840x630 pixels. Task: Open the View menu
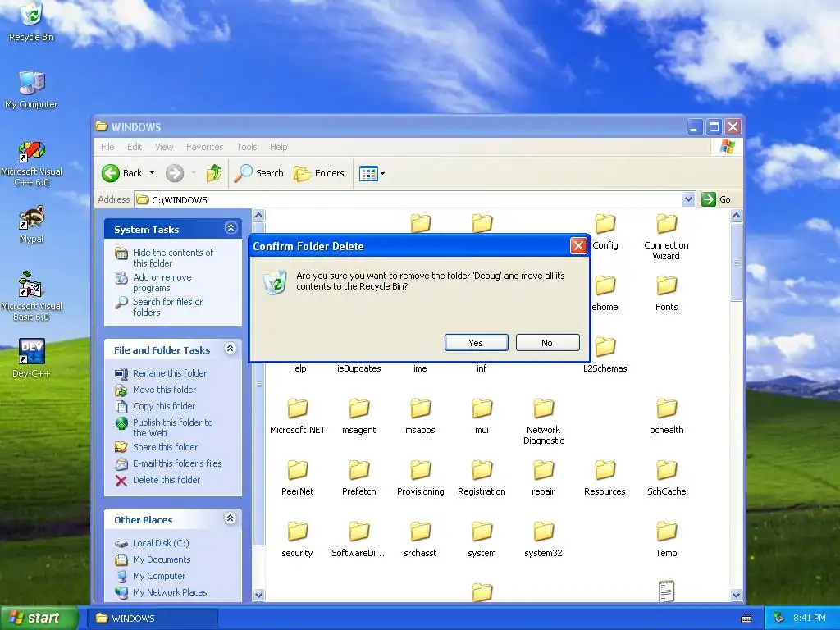164,147
